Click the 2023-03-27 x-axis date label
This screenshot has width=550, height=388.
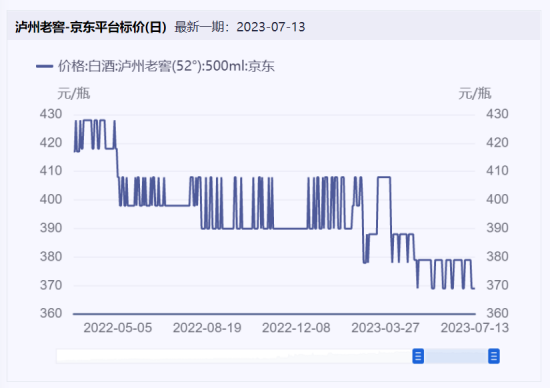click(x=385, y=328)
